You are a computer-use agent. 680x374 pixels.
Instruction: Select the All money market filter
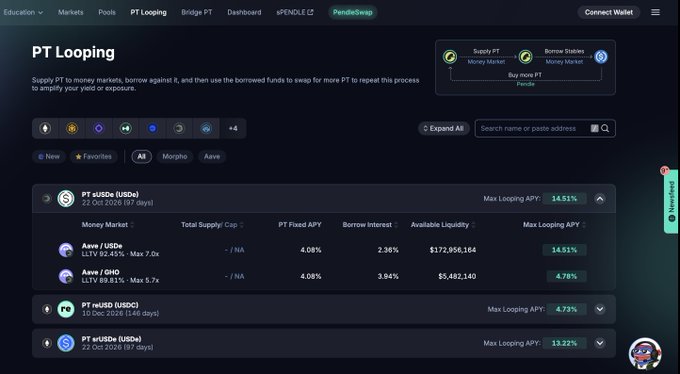click(141, 157)
